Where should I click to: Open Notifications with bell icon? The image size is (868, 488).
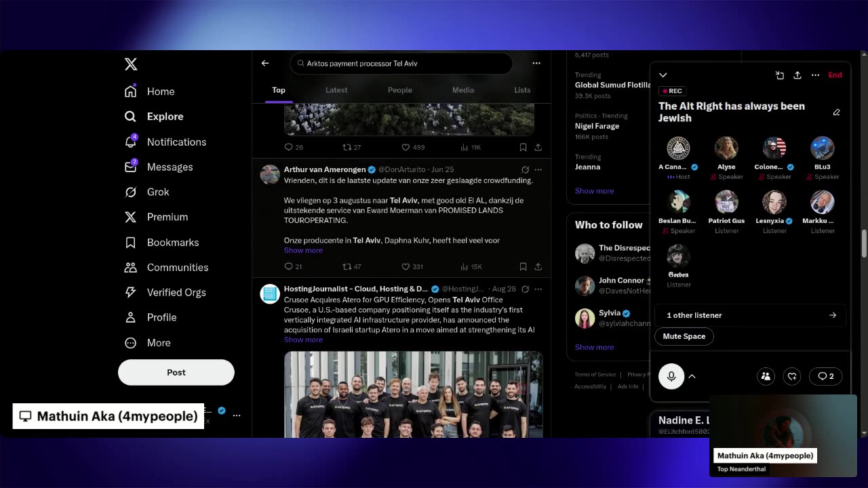click(x=165, y=142)
